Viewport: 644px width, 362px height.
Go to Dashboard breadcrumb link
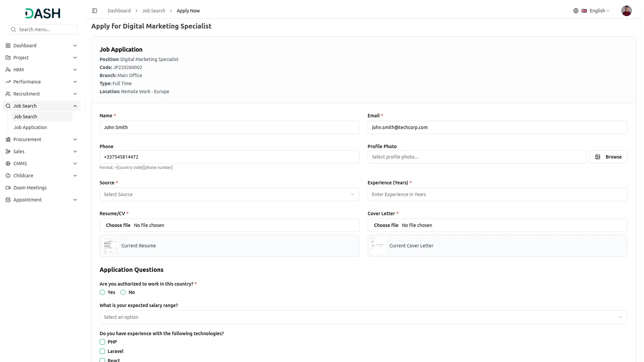[119, 11]
